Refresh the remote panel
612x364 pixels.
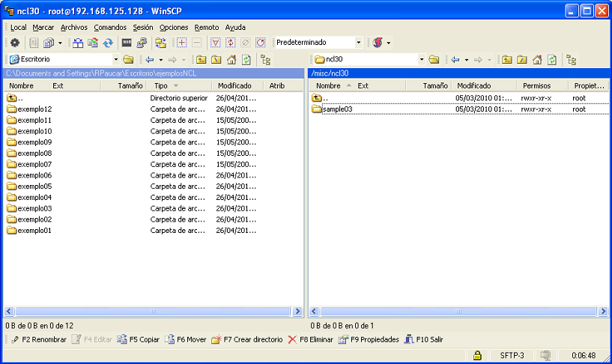(x=552, y=60)
